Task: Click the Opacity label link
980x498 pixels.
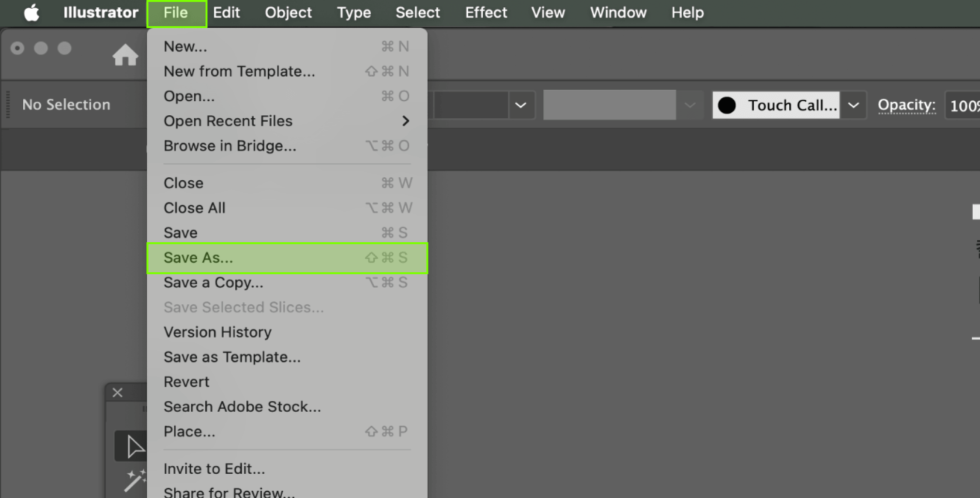Action: (906, 105)
